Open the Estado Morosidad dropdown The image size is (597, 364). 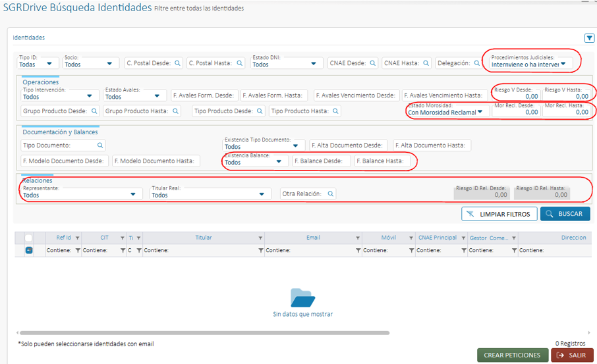[480, 112]
